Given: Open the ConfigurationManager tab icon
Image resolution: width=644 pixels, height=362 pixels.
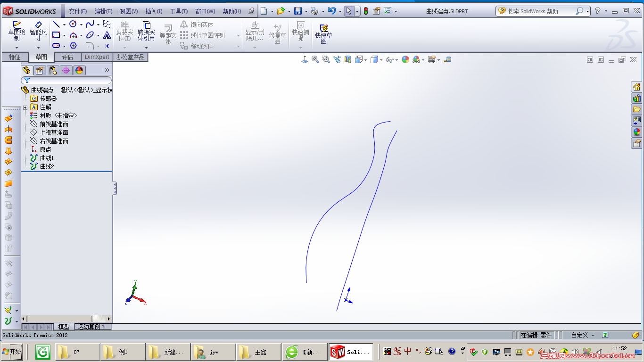Looking at the screenshot, I should tap(53, 70).
